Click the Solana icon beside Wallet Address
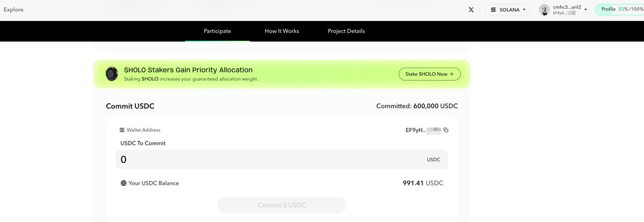The height and width of the screenshot is (222, 644). pyautogui.click(x=122, y=130)
